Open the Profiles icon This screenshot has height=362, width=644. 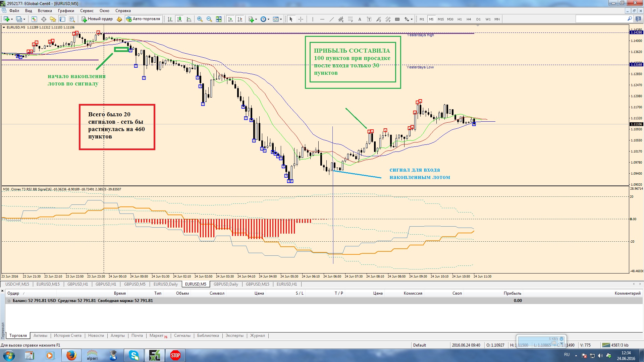(x=19, y=19)
